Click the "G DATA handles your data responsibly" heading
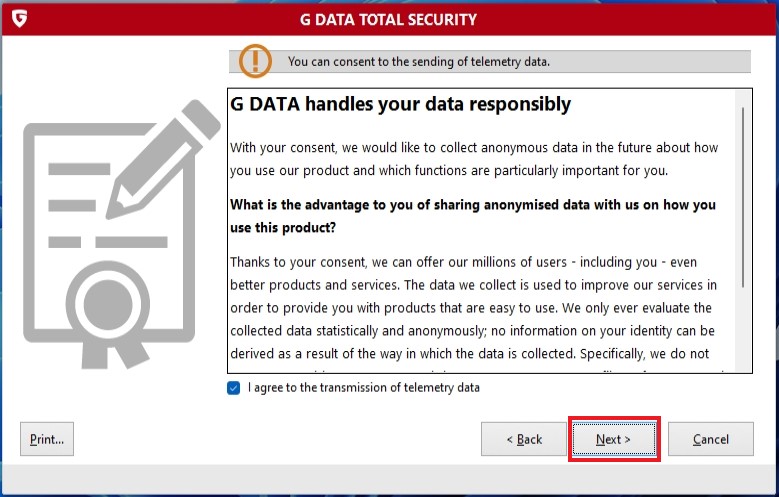Viewport: 779px width, 497px height. [400, 104]
